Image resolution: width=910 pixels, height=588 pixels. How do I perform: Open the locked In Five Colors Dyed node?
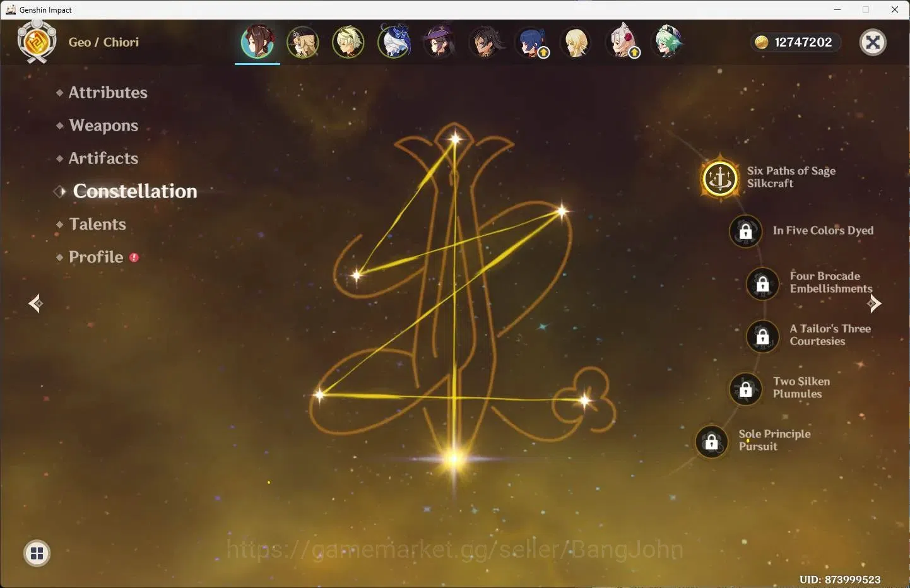(746, 231)
